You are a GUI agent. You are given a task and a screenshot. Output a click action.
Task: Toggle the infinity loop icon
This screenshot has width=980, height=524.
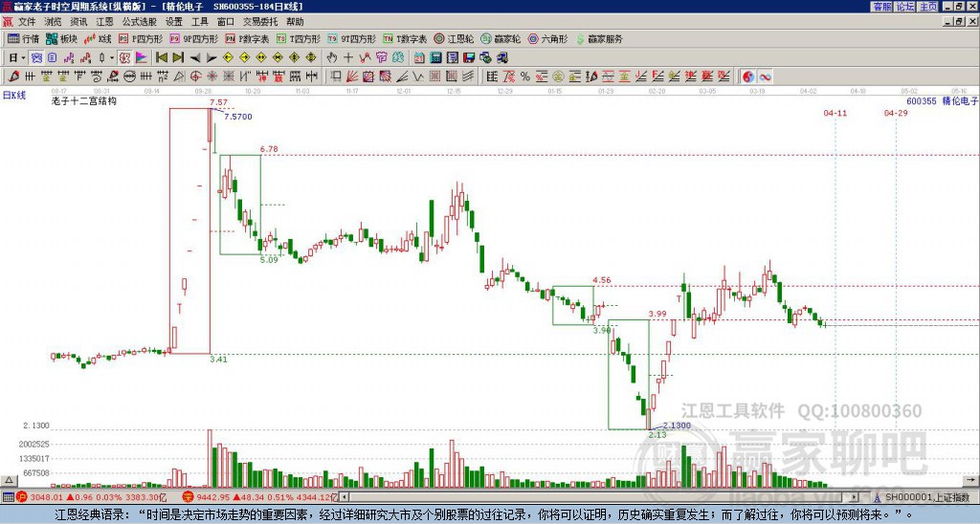click(765, 76)
